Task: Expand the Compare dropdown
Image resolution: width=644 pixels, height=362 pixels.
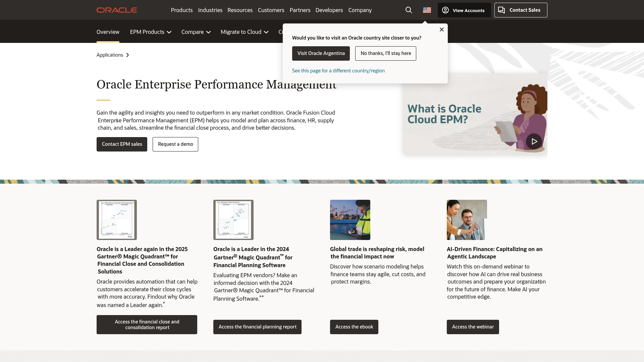Action: [196, 32]
